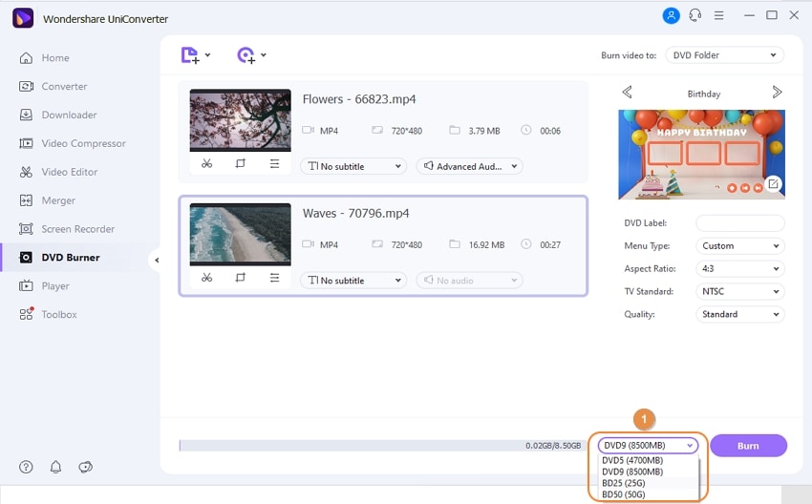This screenshot has width=812, height=504.
Task: Click the Load DVD disc icon
Action: coord(246,54)
